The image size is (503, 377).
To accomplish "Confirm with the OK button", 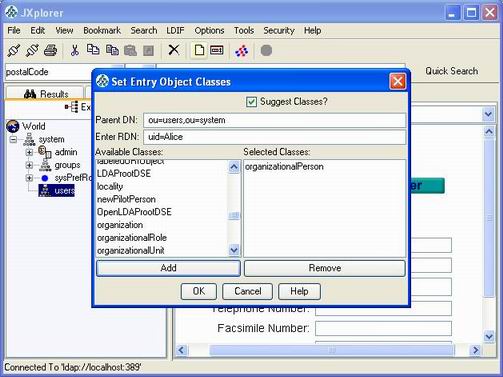I will point(199,291).
